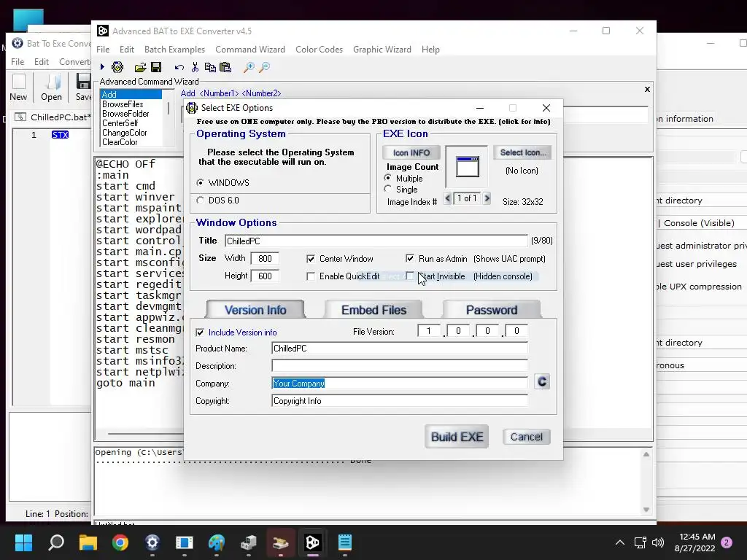This screenshot has width=747, height=560.
Task: Click the Company field
Action: point(400,384)
